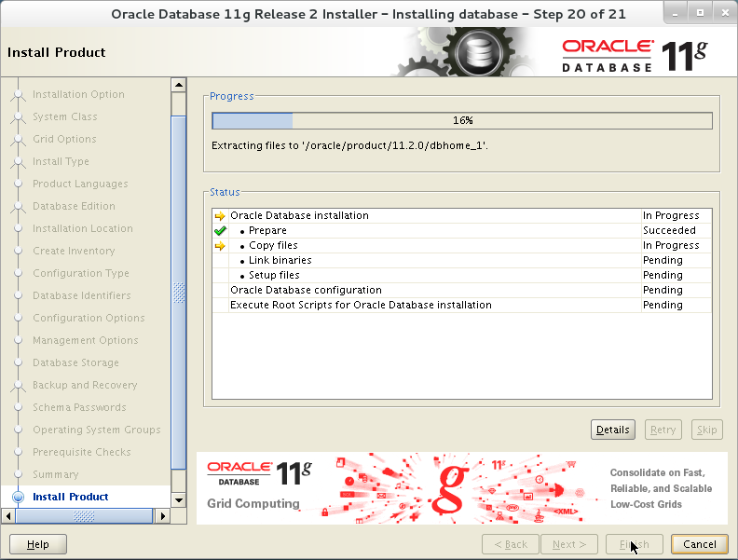
Task: Select the Product Languages step
Action: pos(80,184)
